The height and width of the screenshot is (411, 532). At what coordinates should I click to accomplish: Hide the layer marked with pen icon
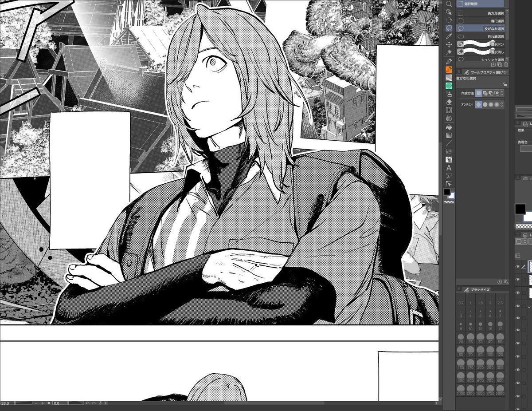click(x=518, y=267)
